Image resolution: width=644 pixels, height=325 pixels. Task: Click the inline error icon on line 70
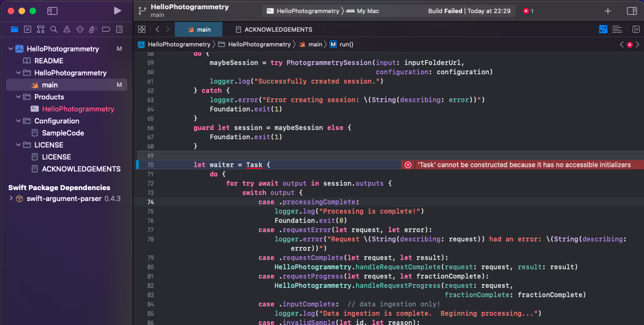[408, 165]
